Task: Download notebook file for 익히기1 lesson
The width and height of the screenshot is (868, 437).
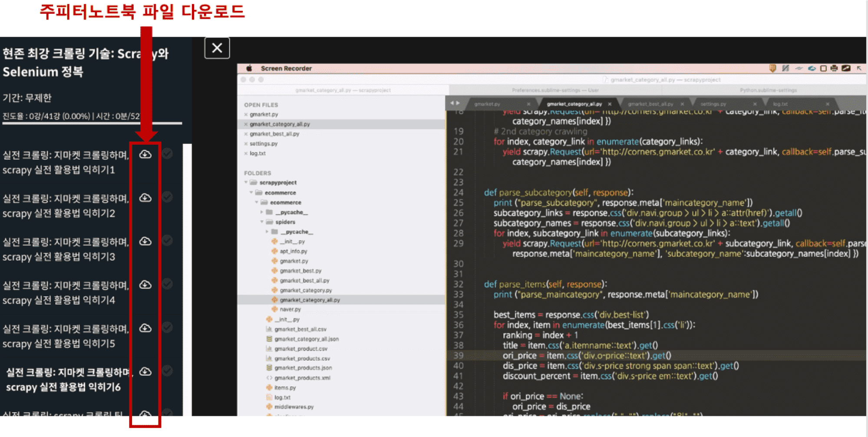Action: pos(145,154)
